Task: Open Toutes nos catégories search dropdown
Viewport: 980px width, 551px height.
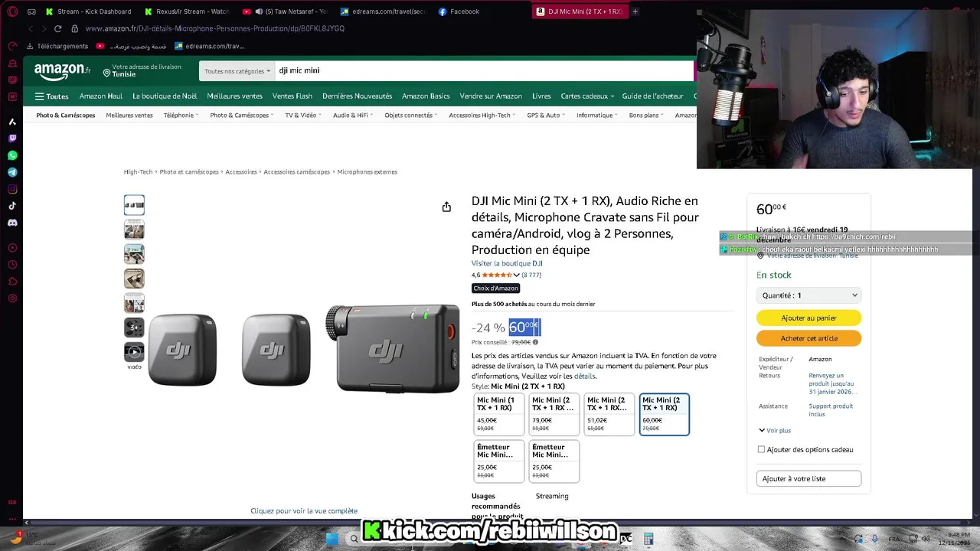Action: click(237, 71)
